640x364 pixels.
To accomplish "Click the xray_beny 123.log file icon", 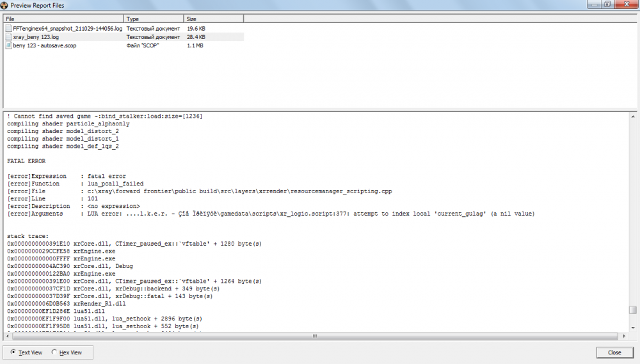I will (x=8, y=37).
